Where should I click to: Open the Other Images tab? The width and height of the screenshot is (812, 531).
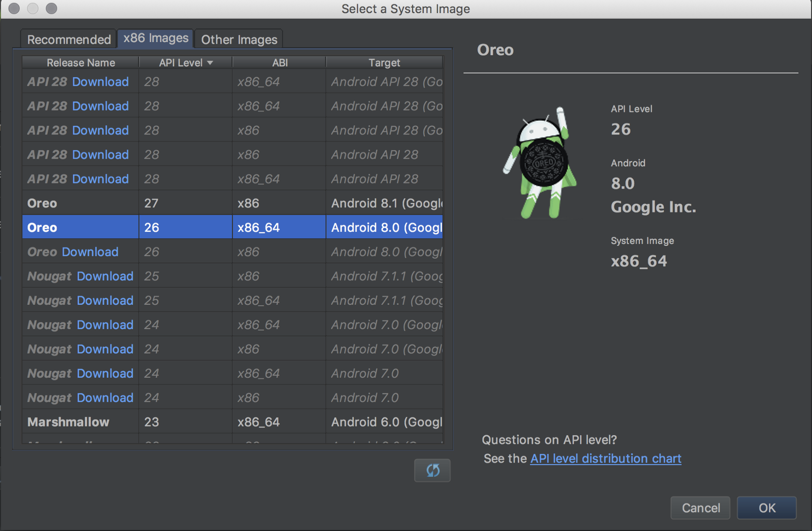pos(239,40)
